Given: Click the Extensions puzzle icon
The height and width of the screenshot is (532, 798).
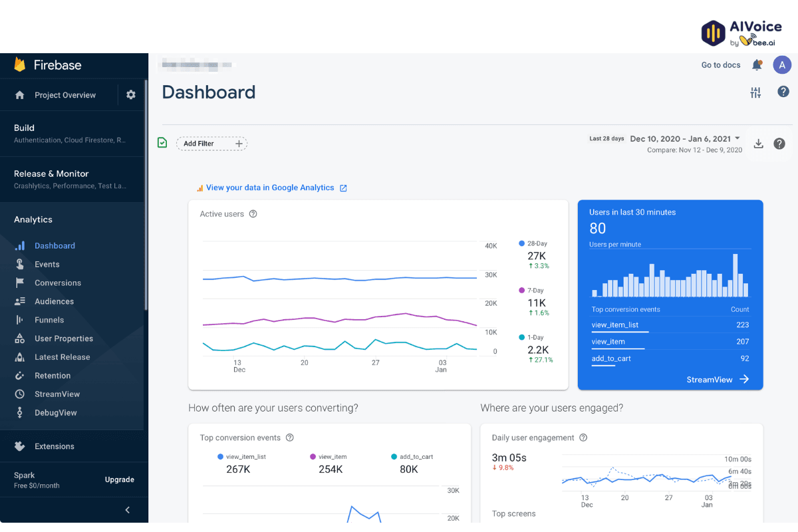Looking at the screenshot, I should click(20, 446).
